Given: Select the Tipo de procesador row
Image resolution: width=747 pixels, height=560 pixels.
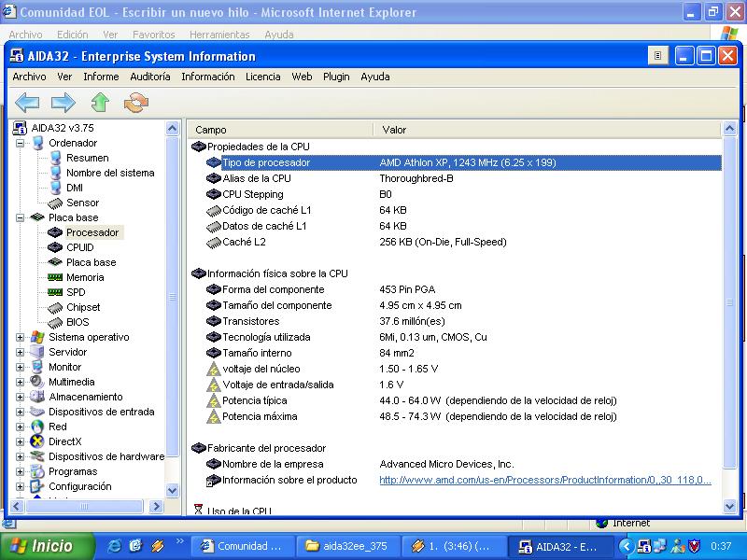Looking at the screenshot, I should pyautogui.click(x=464, y=162).
